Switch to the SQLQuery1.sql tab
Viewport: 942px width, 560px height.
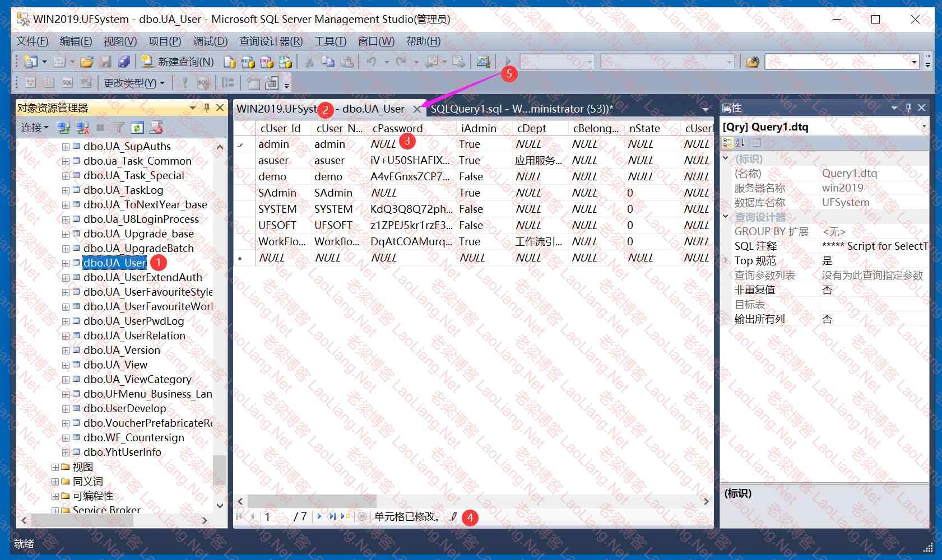[x=521, y=109]
